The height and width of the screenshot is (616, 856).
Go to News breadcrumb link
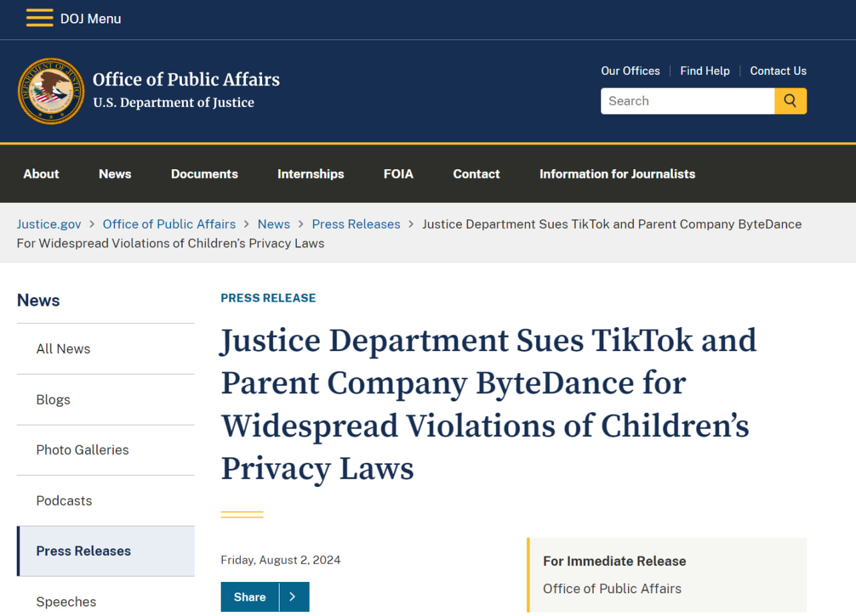(x=274, y=224)
